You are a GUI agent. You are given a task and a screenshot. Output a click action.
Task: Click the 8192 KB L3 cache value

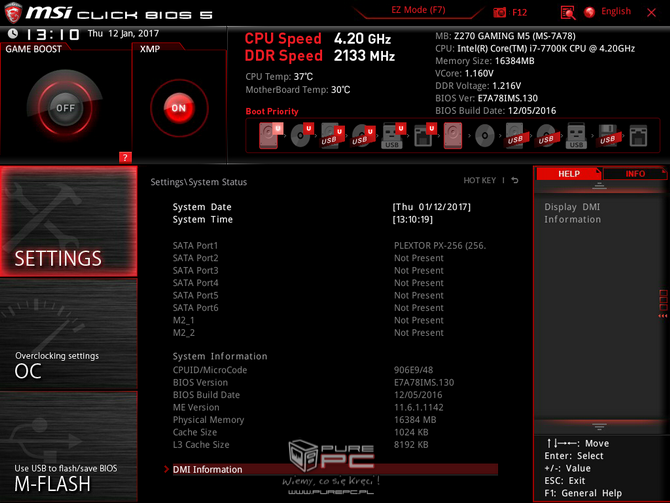[x=411, y=444]
